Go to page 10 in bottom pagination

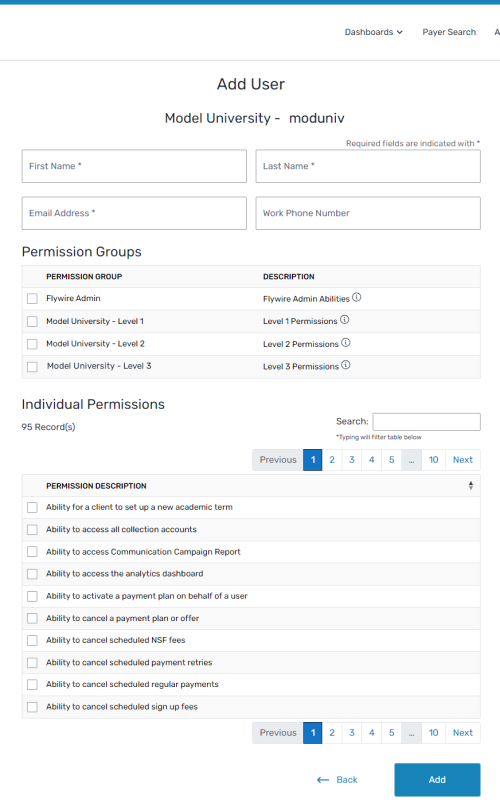pyautogui.click(x=433, y=733)
